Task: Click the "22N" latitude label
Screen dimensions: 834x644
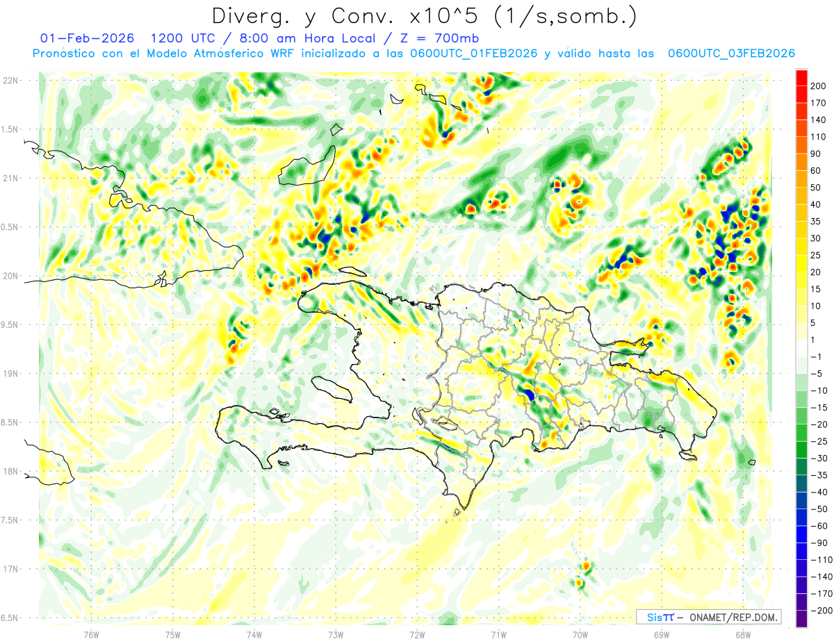Action: [x=10, y=80]
